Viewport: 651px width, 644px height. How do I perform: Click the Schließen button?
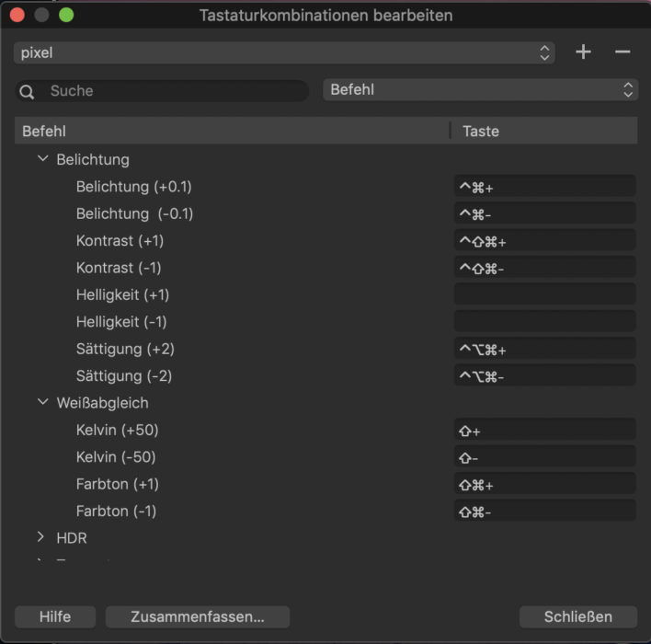pyautogui.click(x=578, y=616)
